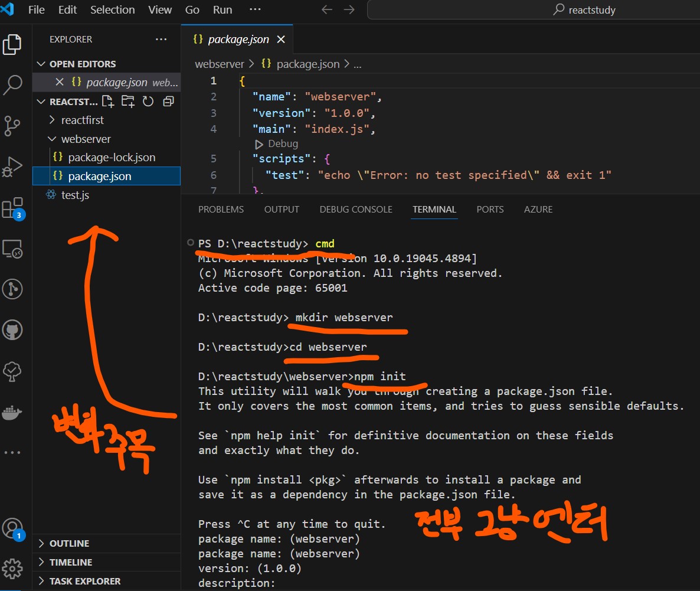The height and width of the screenshot is (591, 700).
Task: Select package.json entry in Open Editors
Action: (x=106, y=82)
